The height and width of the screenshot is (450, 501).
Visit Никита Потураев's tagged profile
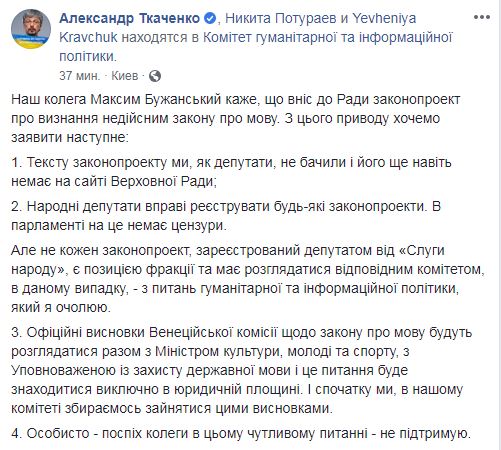coord(281,18)
